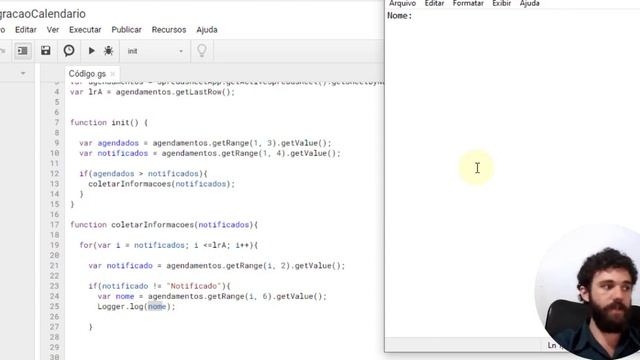Open the Editar menu in script editor

coord(26,30)
